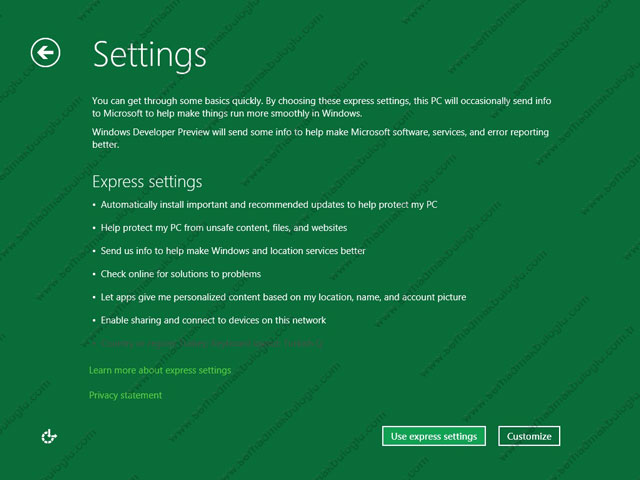Open the Ease of Access icon

click(x=49, y=436)
